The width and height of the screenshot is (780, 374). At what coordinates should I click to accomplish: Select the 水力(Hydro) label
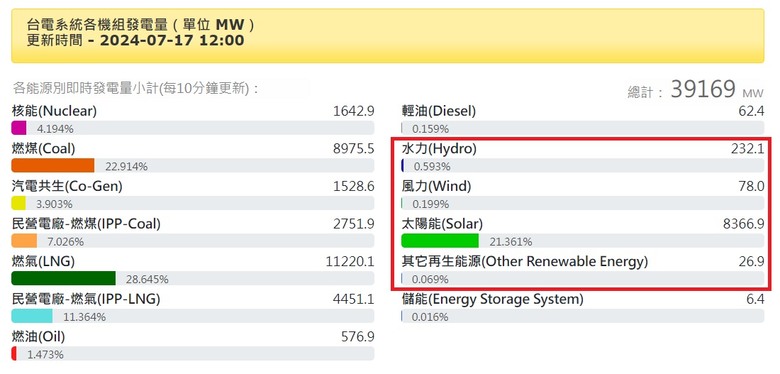(439, 149)
